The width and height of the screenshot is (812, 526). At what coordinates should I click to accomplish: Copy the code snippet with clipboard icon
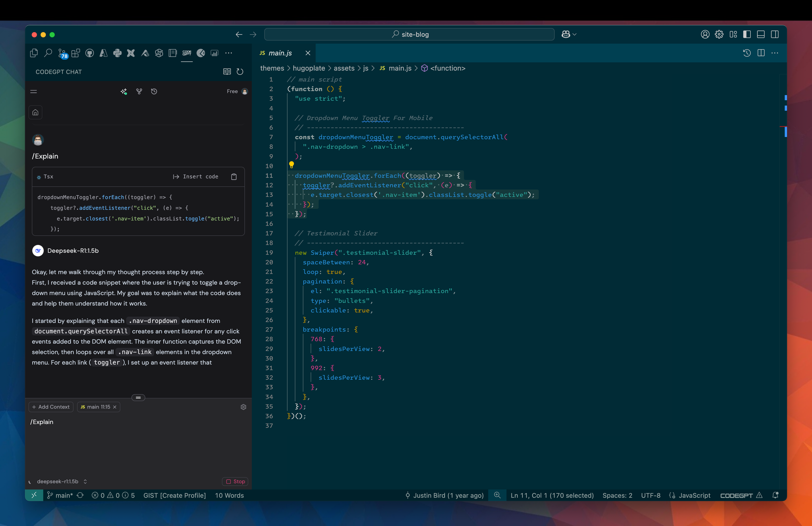234,177
